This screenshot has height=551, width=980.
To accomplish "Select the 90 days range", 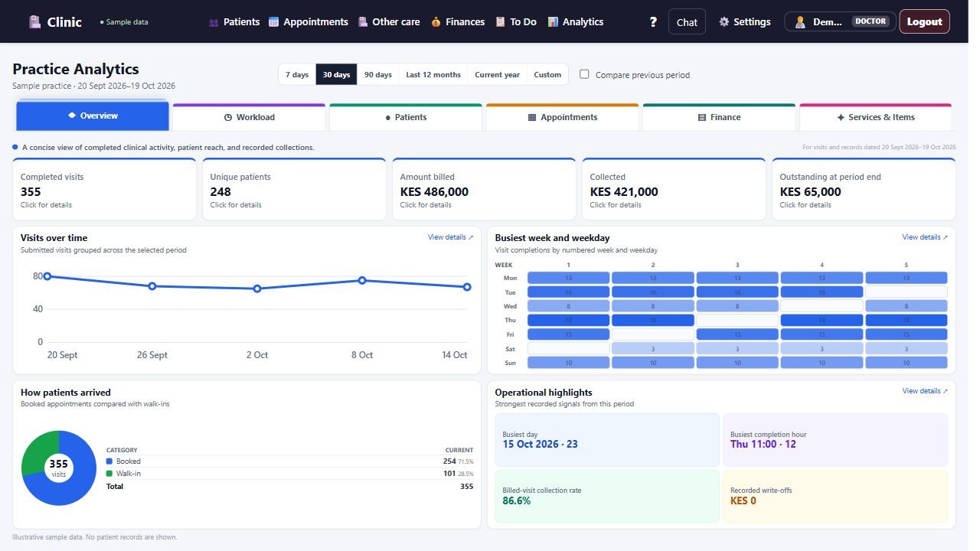I will [x=378, y=74].
